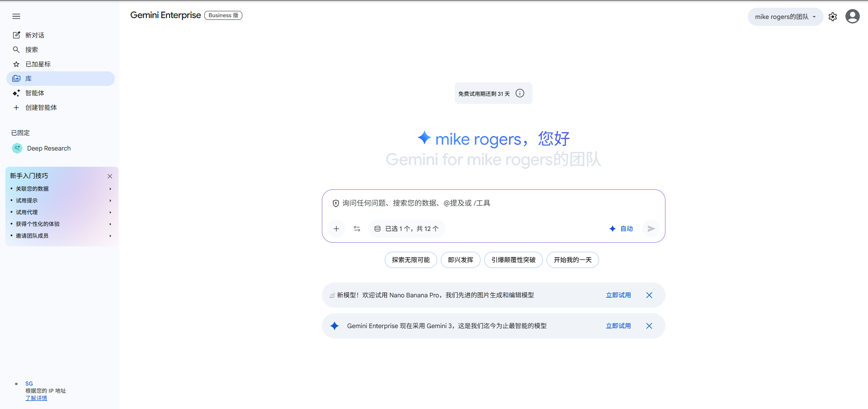This screenshot has height=409, width=868.
Task: Click the 了解详情 link
Action: point(36,398)
